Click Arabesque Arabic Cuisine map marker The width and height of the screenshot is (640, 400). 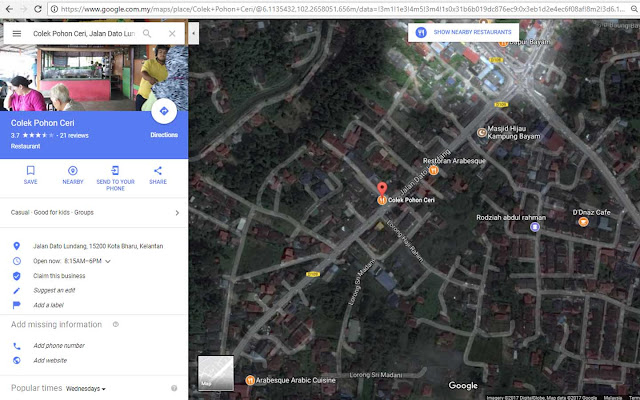pos(250,380)
